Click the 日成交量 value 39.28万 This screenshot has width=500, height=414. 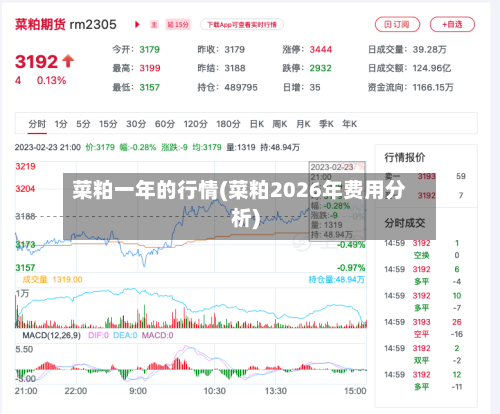pyautogui.click(x=429, y=50)
